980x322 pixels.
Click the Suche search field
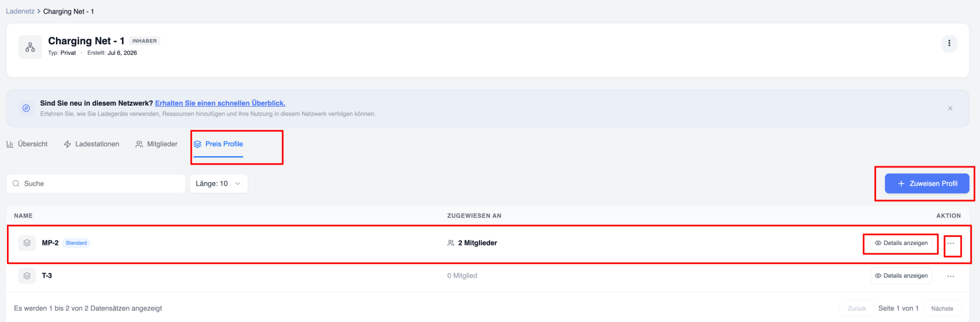click(96, 184)
